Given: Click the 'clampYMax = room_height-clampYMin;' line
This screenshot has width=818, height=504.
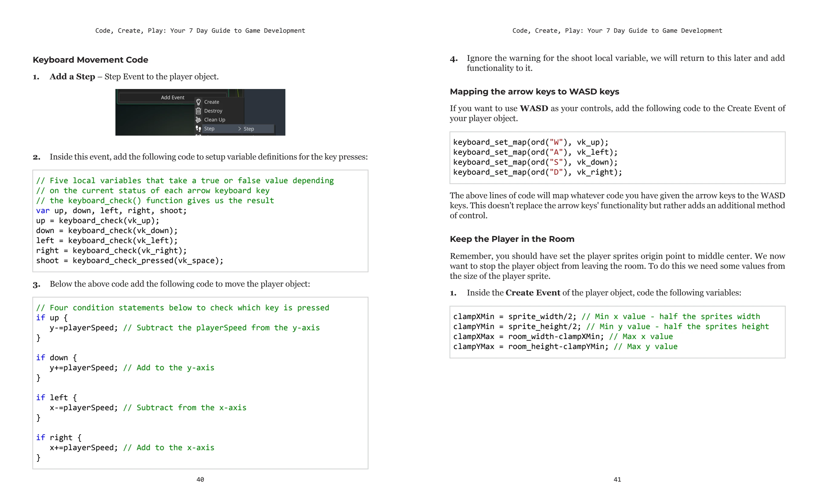Looking at the screenshot, I should point(530,347).
